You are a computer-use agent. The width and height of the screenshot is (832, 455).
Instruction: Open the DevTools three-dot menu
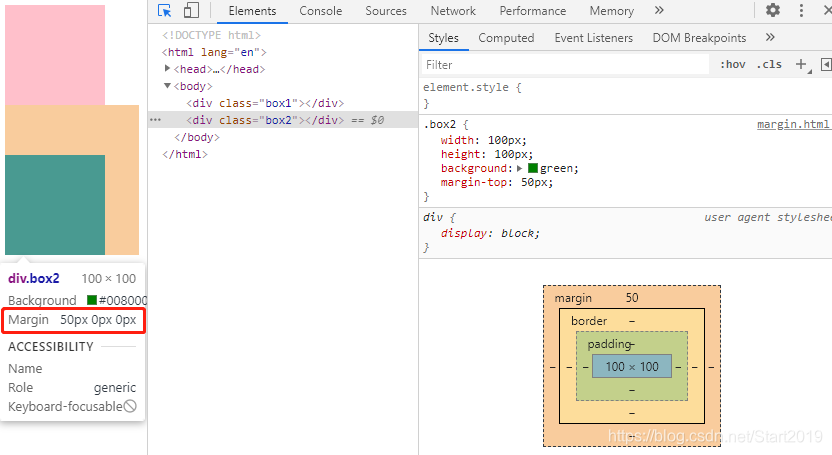[801, 11]
